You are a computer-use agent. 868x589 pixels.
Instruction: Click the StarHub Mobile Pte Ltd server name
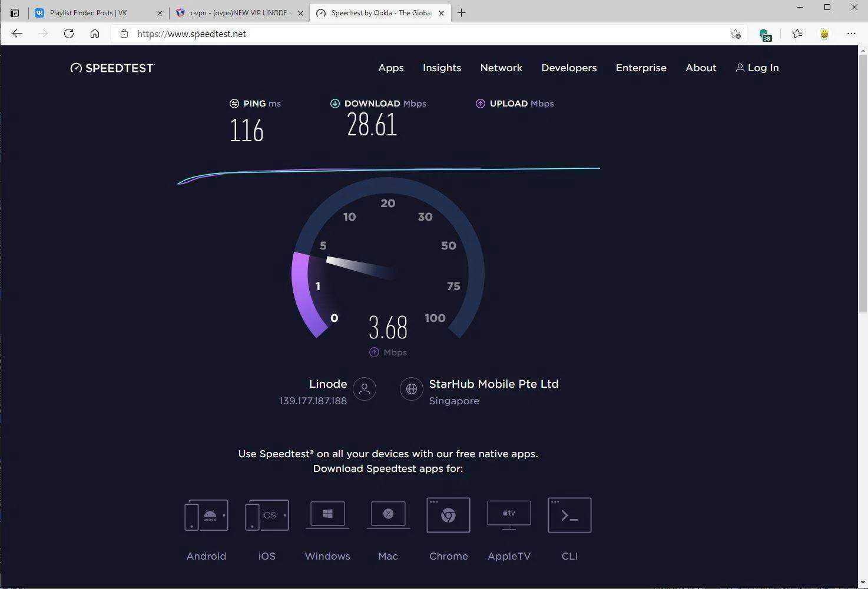pyautogui.click(x=493, y=384)
